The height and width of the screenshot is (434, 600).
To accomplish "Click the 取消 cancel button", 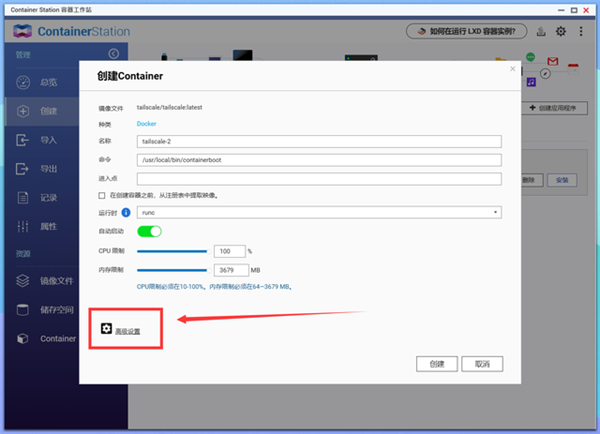I will coord(482,364).
